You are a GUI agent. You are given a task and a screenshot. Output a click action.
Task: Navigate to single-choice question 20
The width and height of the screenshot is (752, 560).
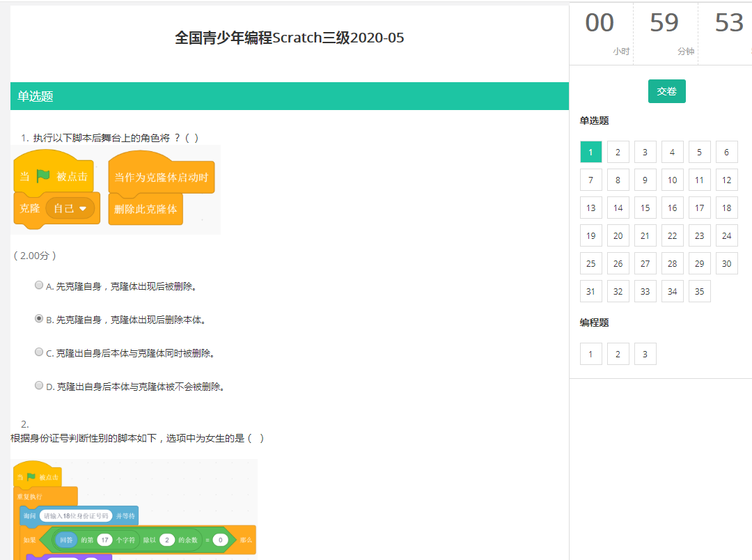tap(618, 235)
